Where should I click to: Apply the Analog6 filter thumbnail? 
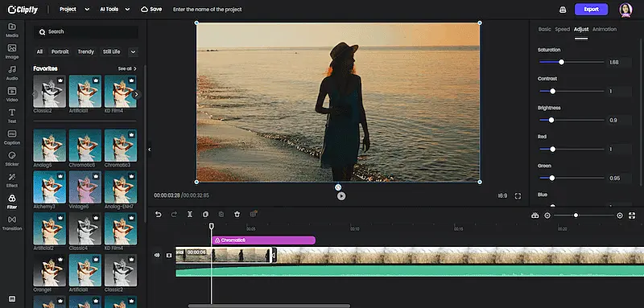(x=49, y=146)
